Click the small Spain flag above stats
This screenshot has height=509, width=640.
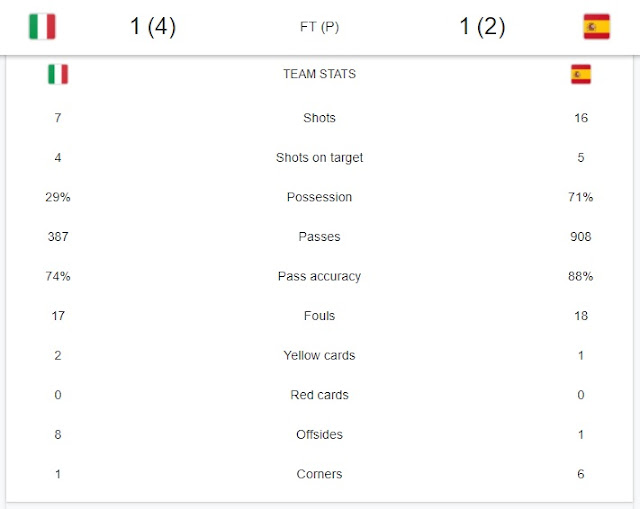pos(581,74)
